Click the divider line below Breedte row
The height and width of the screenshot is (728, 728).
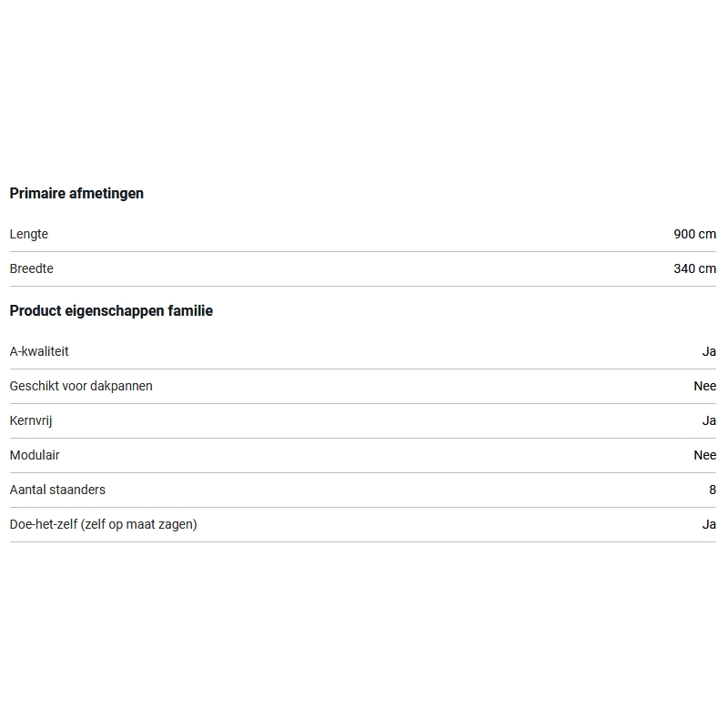click(x=362, y=286)
